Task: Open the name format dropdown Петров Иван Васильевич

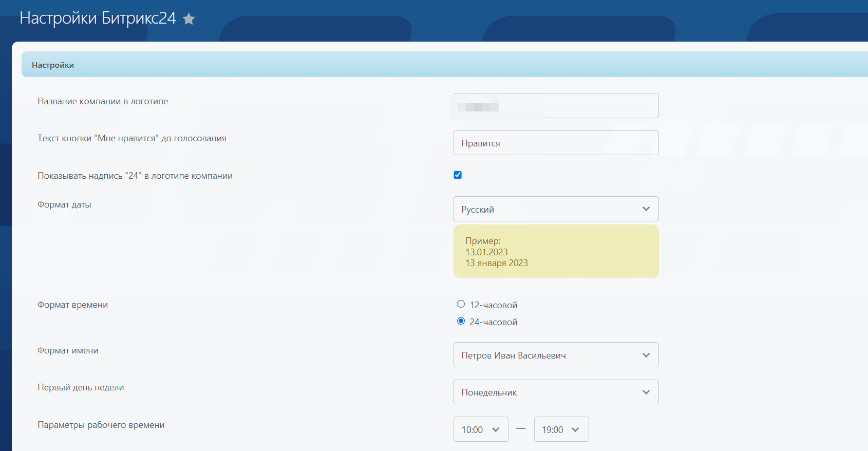Action: pos(556,355)
